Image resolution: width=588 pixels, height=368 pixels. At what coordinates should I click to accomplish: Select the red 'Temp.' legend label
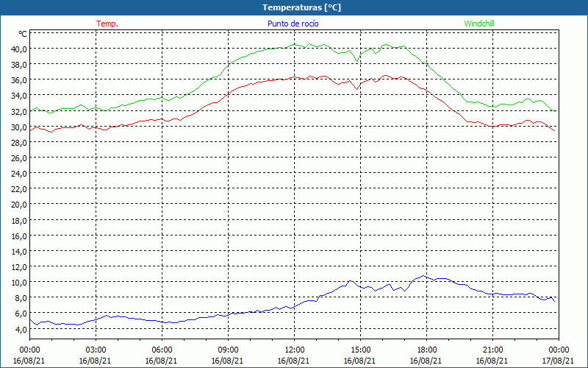click(107, 24)
